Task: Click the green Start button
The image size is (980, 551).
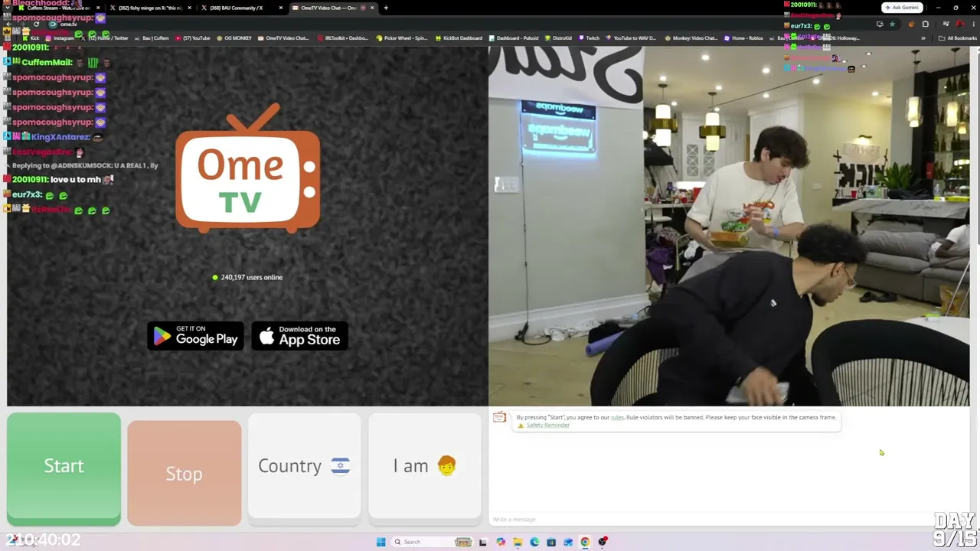Action: coord(64,468)
